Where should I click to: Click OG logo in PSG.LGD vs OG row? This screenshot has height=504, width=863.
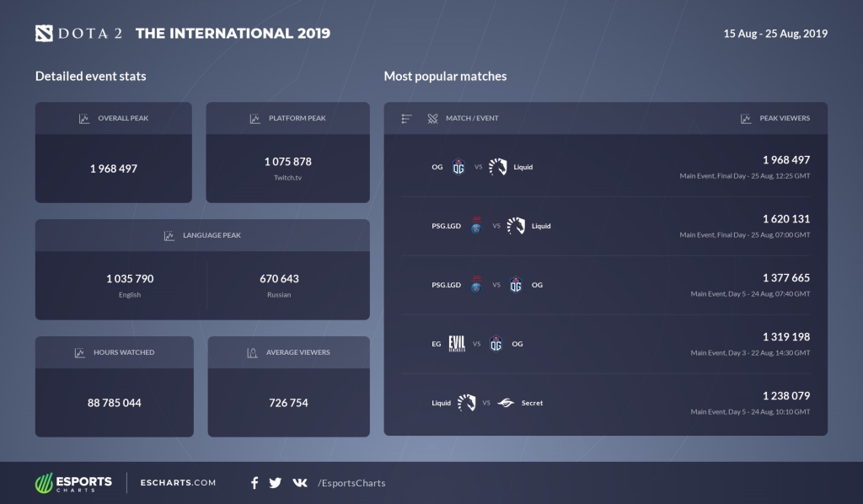tap(516, 285)
